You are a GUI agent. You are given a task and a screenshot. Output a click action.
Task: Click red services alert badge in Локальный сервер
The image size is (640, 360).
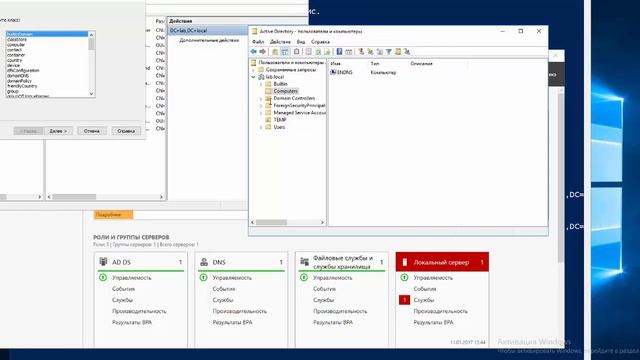404,300
